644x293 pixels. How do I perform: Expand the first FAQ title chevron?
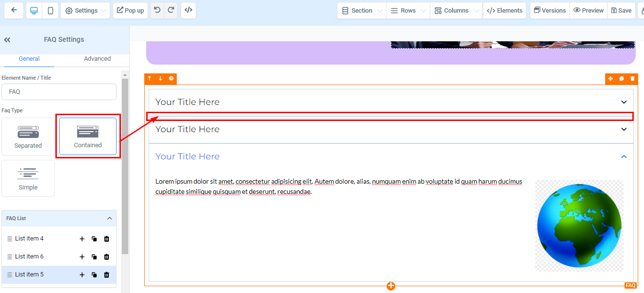click(x=624, y=102)
